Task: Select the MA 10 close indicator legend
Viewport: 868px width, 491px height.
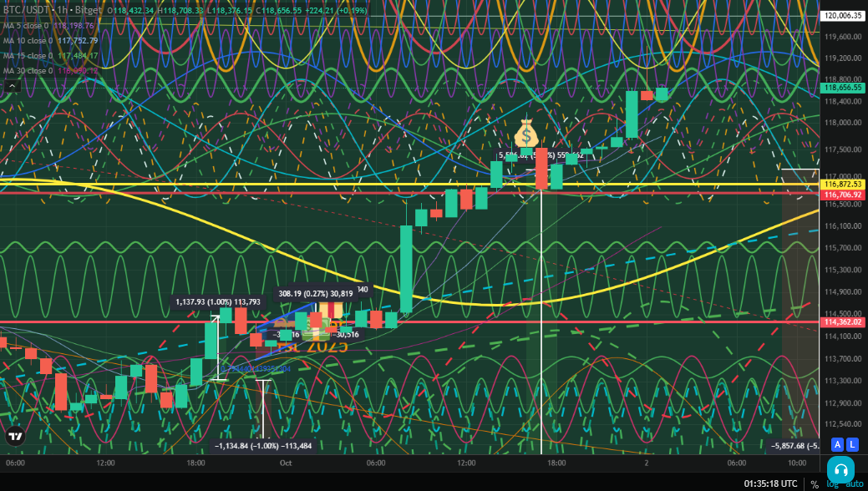Action: (x=28, y=40)
